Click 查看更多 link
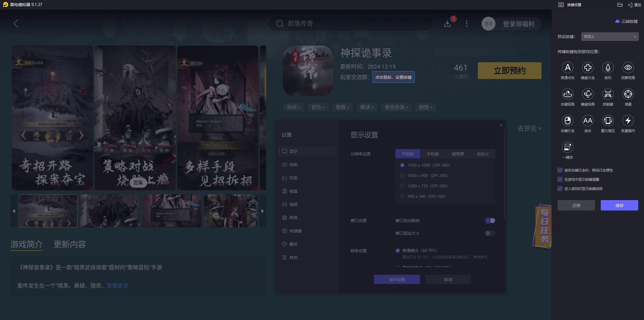The height and width of the screenshot is (320, 644). [118, 286]
